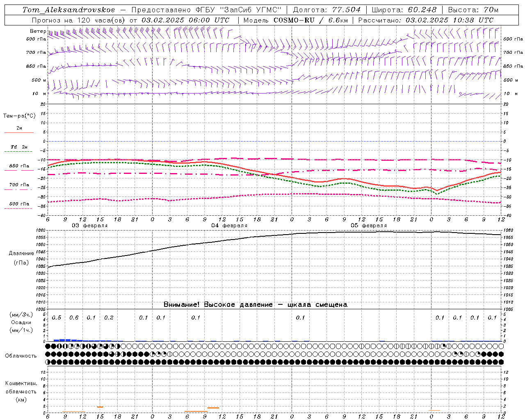525x420 pixels.
Task: Click the Осадки panel label
Action: click(x=21, y=322)
